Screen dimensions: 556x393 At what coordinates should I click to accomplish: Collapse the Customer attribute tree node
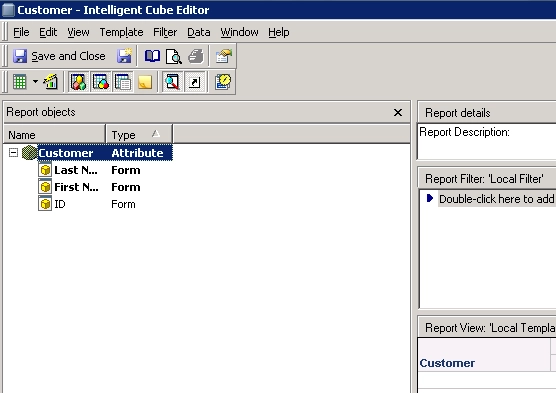13,153
